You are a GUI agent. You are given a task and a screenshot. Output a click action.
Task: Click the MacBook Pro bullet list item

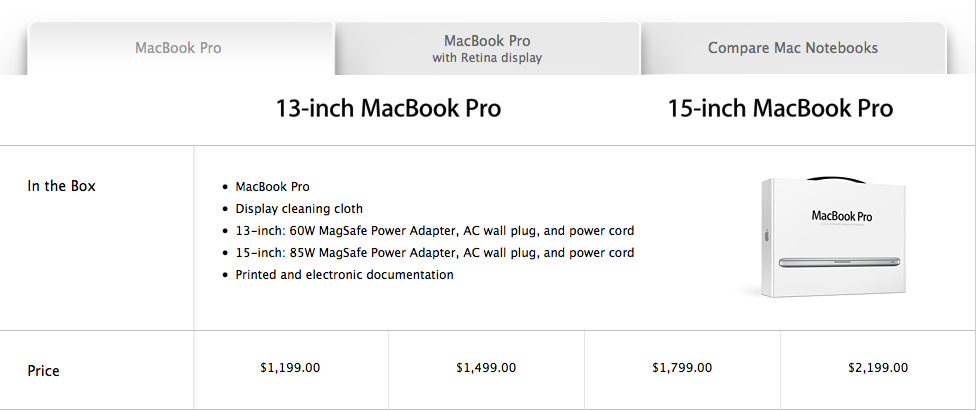coord(272,187)
